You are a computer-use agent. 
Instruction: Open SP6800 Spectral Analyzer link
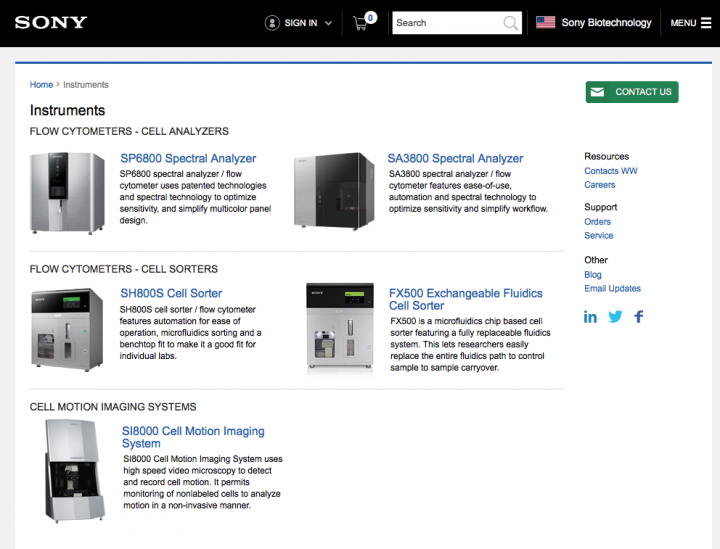(188, 158)
